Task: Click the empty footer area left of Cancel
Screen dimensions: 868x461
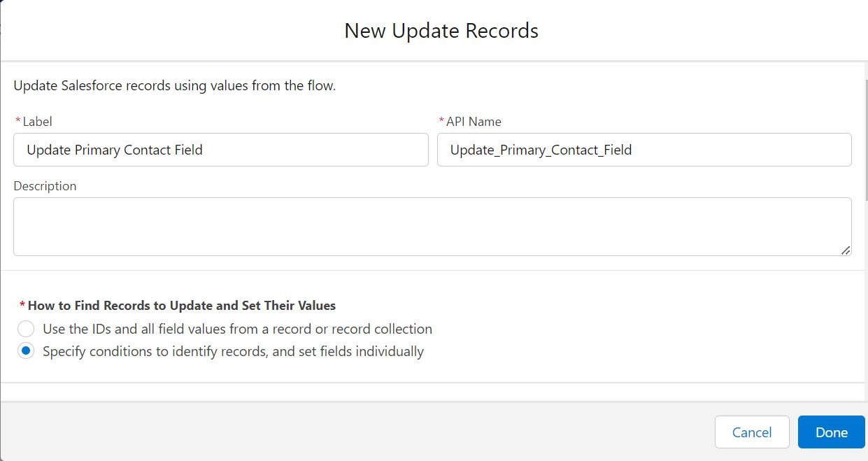Action: coord(350,432)
